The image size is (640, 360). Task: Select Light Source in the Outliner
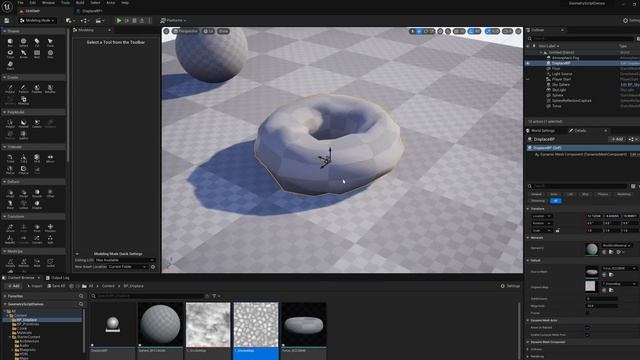tap(562, 74)
